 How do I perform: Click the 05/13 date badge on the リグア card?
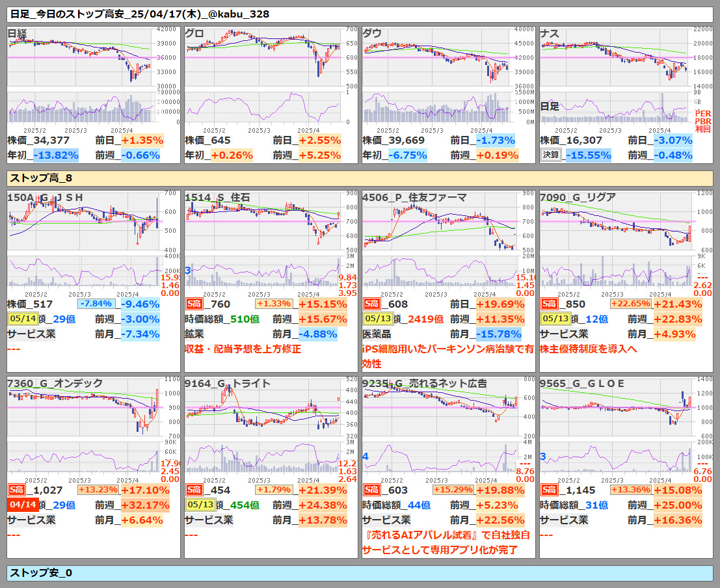pos(556,319)
